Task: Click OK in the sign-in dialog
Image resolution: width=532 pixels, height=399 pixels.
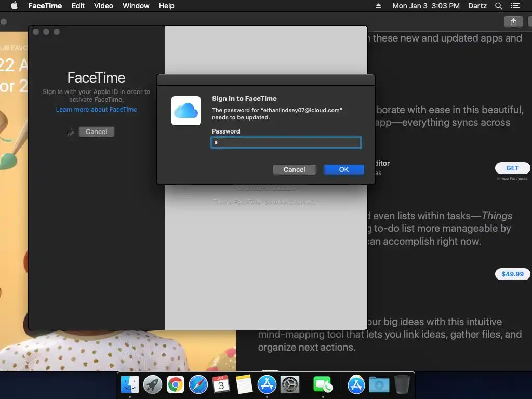Action: 344,169
